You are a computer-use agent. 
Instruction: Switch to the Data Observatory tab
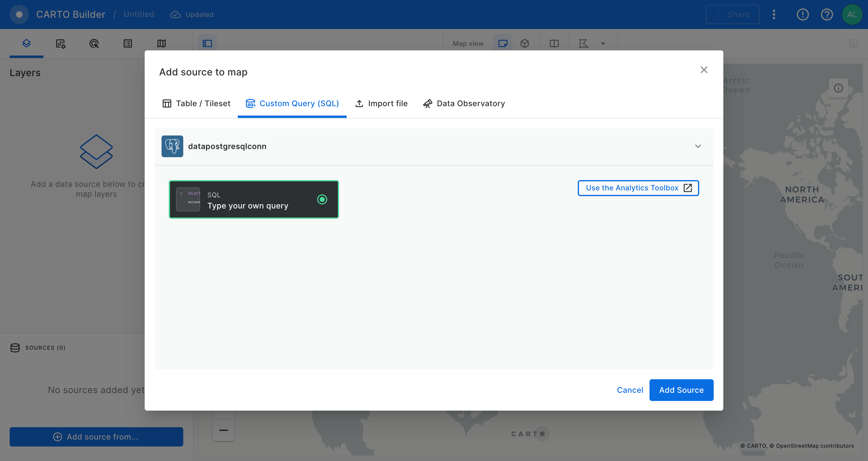pyautogui.click(x=464, y=103)
